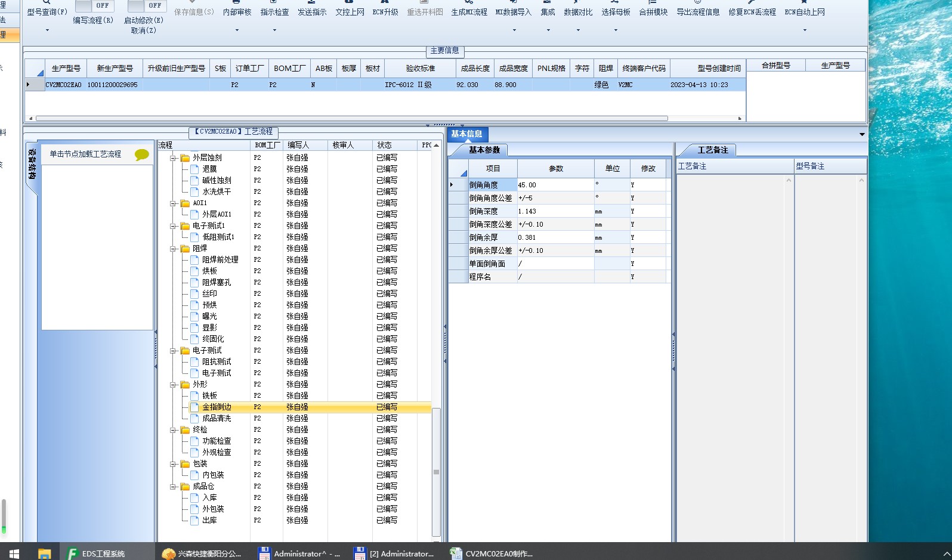
Task: Open 内部审核 dropdown arrow
Action: pos(237,30)
